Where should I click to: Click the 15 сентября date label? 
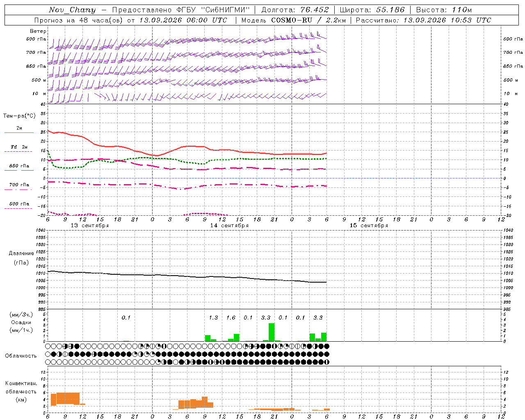click(369, 226)
